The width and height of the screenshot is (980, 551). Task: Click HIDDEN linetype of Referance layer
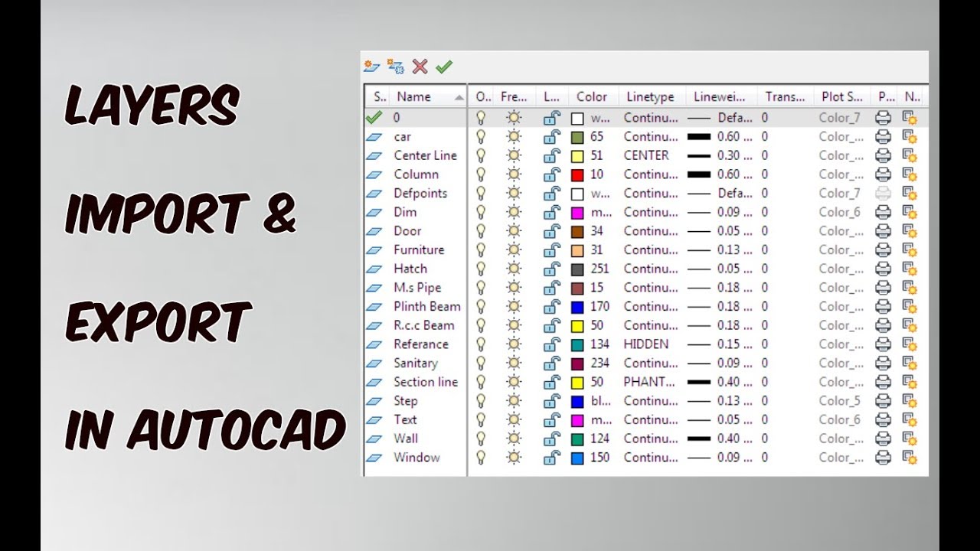click(646, 344)
